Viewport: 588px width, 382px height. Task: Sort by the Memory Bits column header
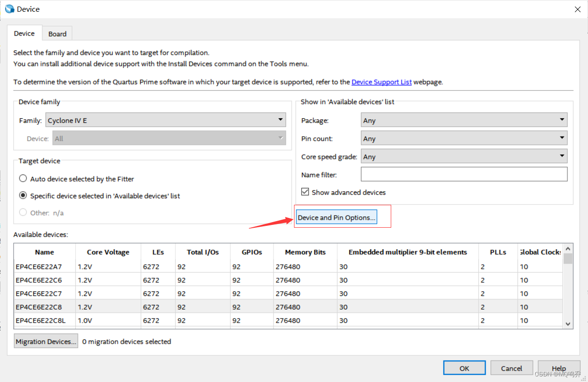click(305, 252)
